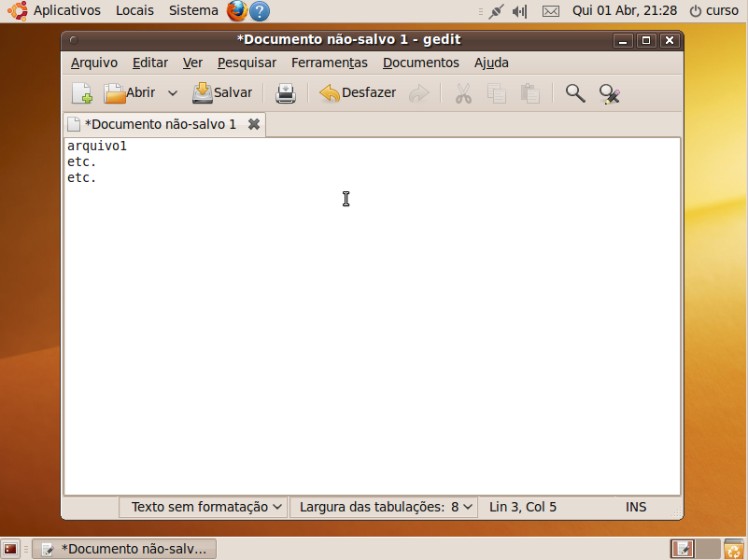Create a new document with toolbar icon
The width and height of the screenshot is (748, 560).
pos(82,93)
